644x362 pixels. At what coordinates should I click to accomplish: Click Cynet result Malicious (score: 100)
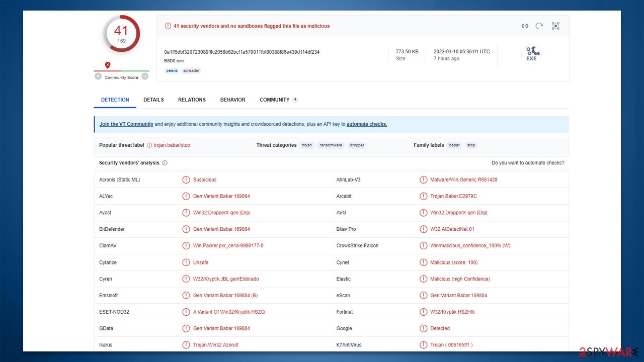(x=454, y=262)
